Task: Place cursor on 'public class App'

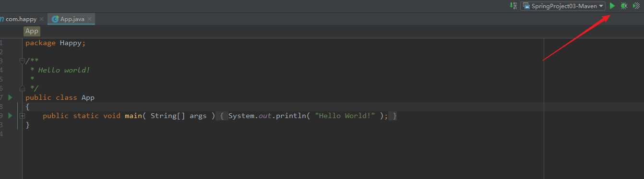Action: coord(60,97)
